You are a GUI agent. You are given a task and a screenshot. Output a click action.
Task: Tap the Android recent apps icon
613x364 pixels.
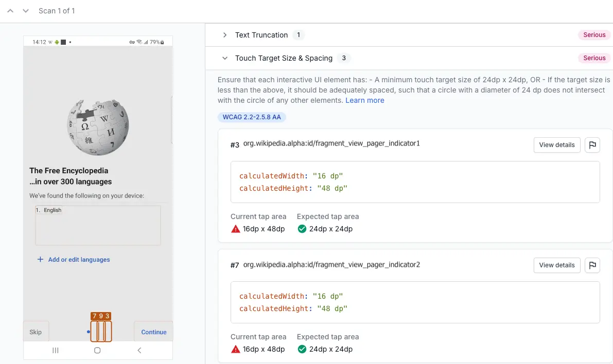[x=56, y=350]
